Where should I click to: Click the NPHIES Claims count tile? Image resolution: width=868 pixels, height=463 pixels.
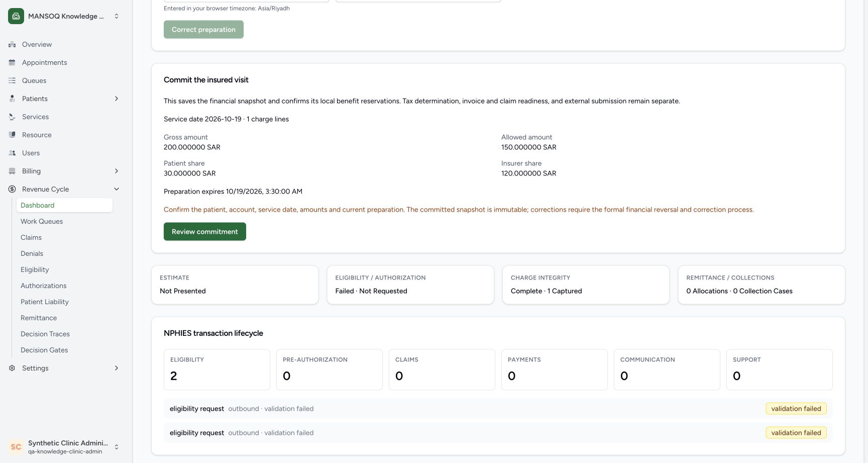point(442,369)
